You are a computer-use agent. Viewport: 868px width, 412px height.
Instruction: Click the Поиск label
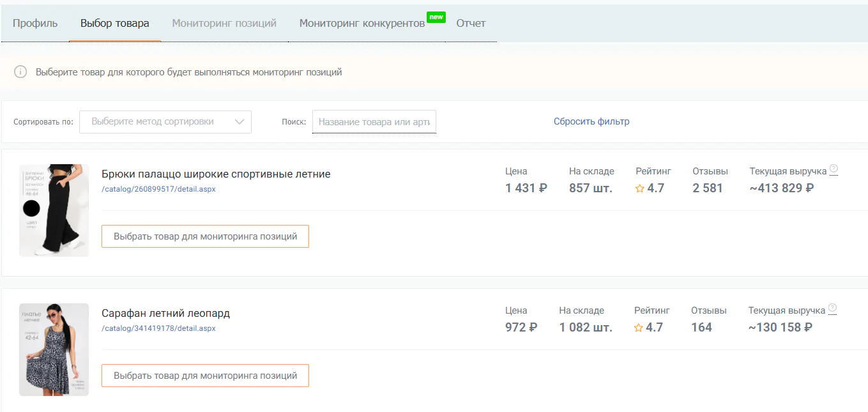pos(294,122)
